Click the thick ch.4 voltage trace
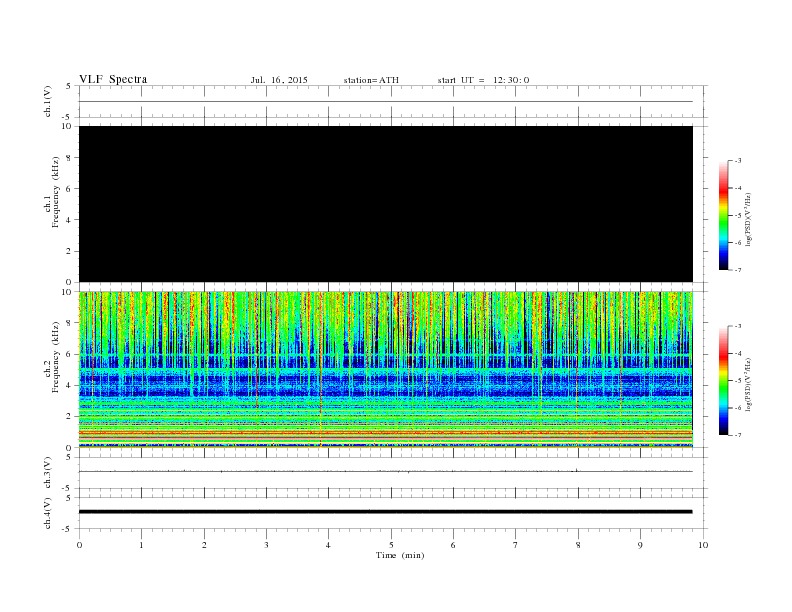Viewport: 792px width, 612px height. (x=386, y=512)
